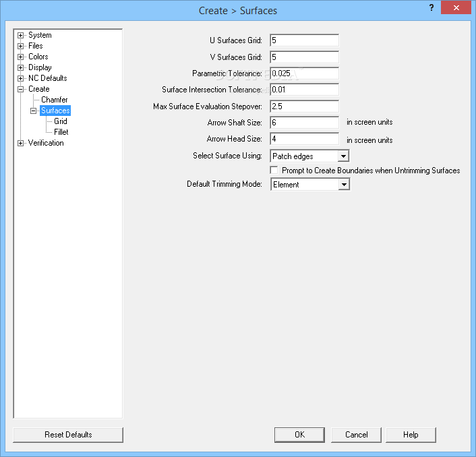The width and height of the screenshot is (476, 457).
Task: Select the Surfaces tree item
Action: (x=55, y=111)
